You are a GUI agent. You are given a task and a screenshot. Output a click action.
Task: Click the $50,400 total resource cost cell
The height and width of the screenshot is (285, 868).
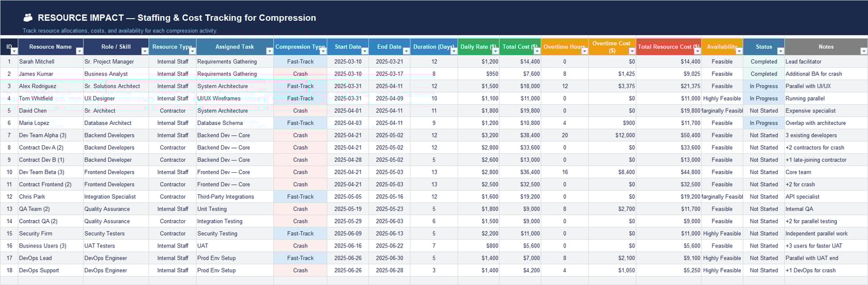(669, 135)
